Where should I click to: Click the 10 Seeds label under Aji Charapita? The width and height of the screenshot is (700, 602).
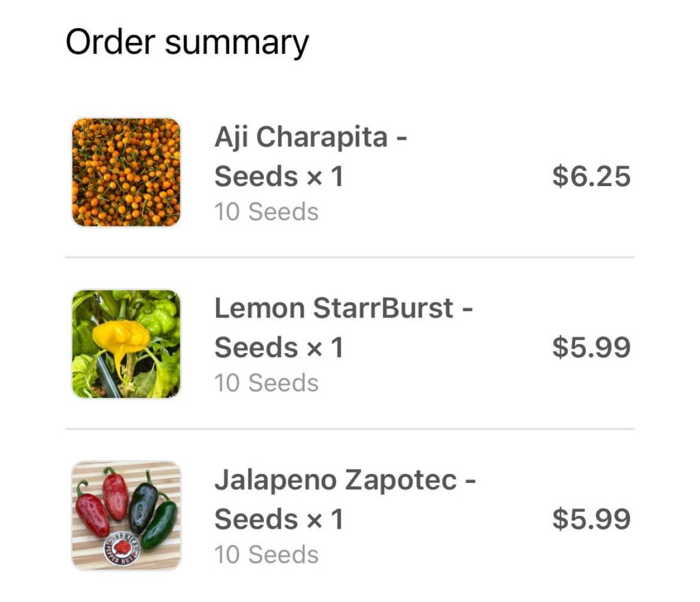[x=267, y=212]
